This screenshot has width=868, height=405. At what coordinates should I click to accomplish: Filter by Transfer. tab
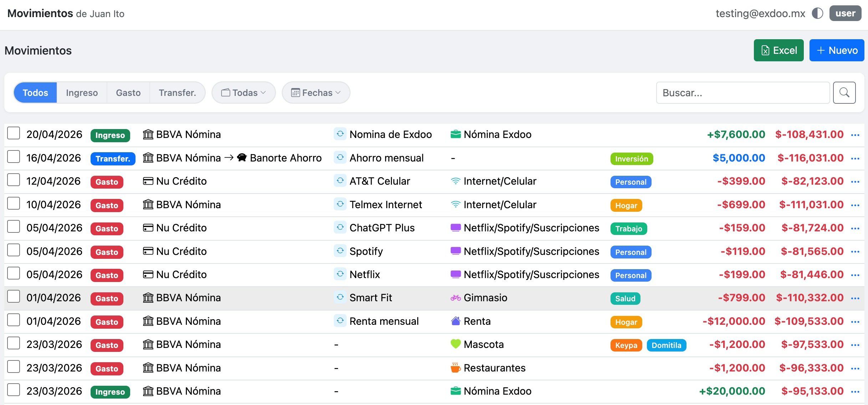pyautogui.click(x=177, y=93)
